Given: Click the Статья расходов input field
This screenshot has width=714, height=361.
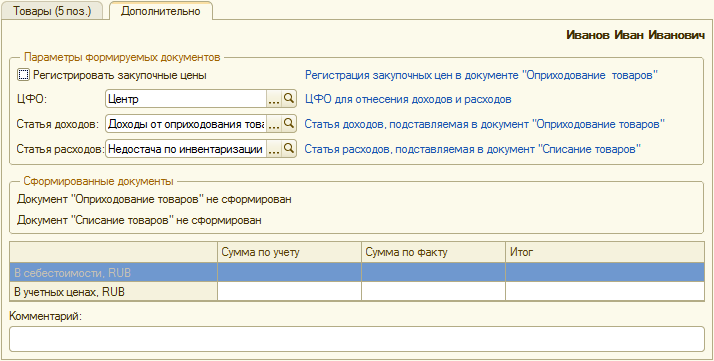Looking at the screenshot, I should pos(186,148).
